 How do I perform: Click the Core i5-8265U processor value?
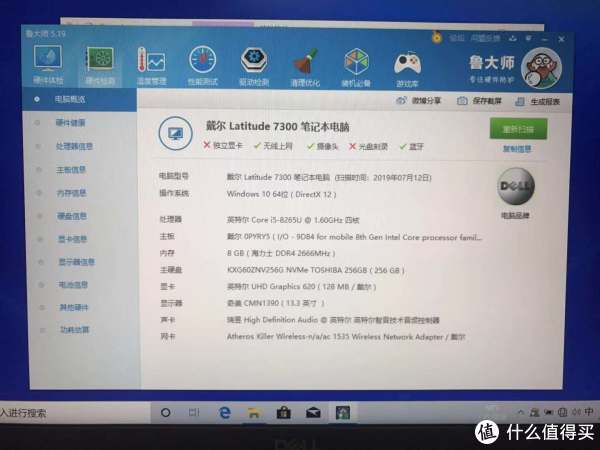[x=293, y=220]
